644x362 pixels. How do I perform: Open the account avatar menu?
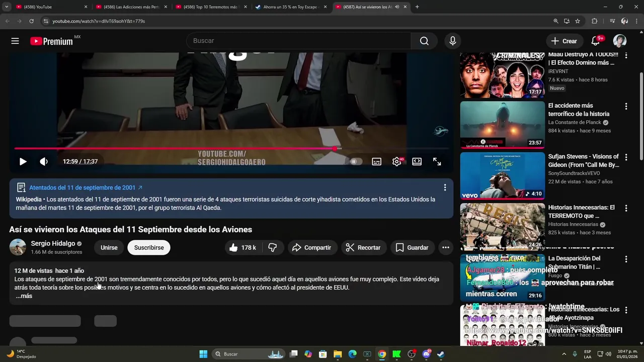point(619,41)
